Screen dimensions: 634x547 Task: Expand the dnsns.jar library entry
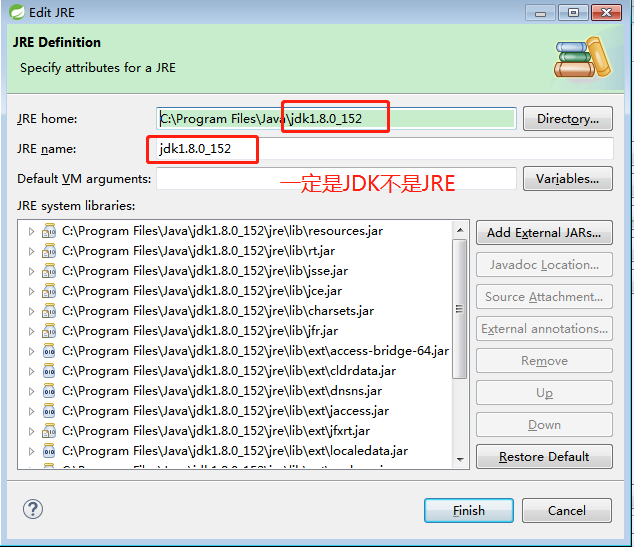point(31,391)
